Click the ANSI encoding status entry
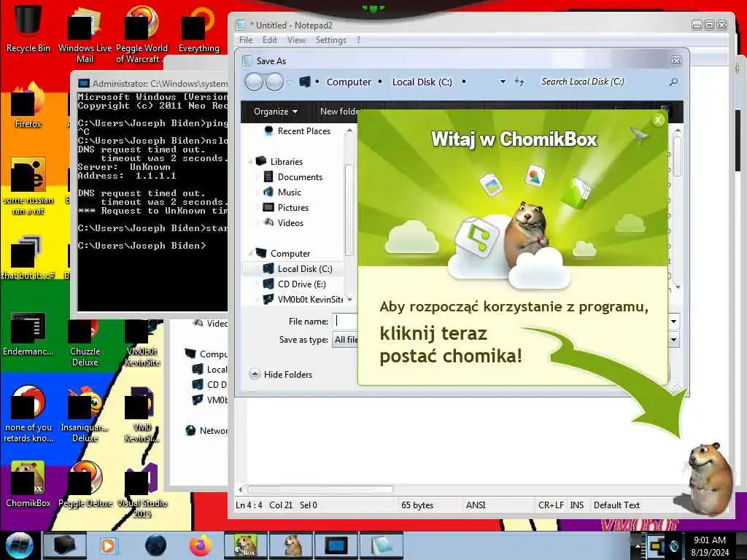Viewport: 747px width, 560px height. (476, 505)
